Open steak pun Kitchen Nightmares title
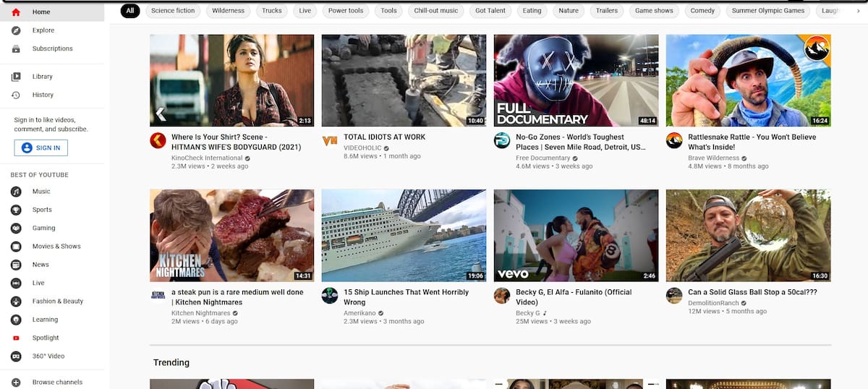This screenshot has width=868, height=389. [x=237, y=297]
